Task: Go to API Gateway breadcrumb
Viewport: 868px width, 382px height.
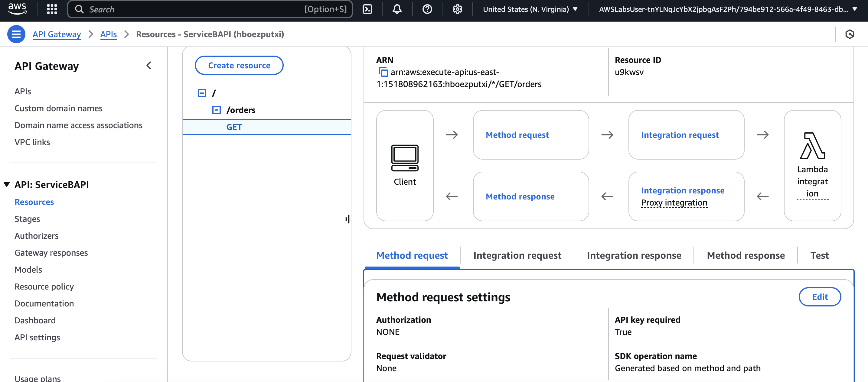Action: 57,34
